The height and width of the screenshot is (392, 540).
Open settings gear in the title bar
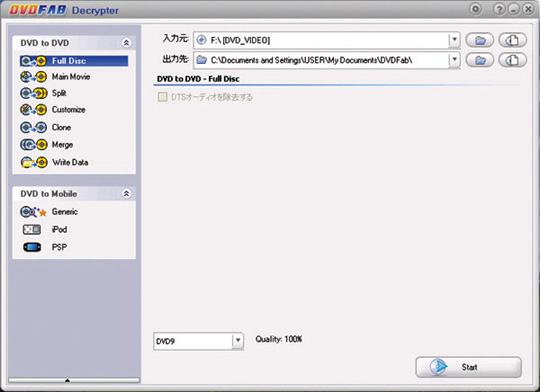point(476,9)
